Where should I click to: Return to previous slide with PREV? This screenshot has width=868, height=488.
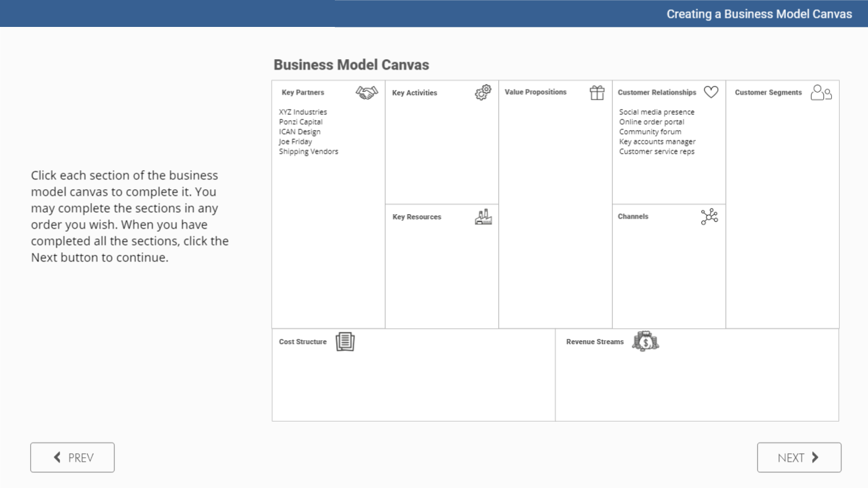click(72, 458)
